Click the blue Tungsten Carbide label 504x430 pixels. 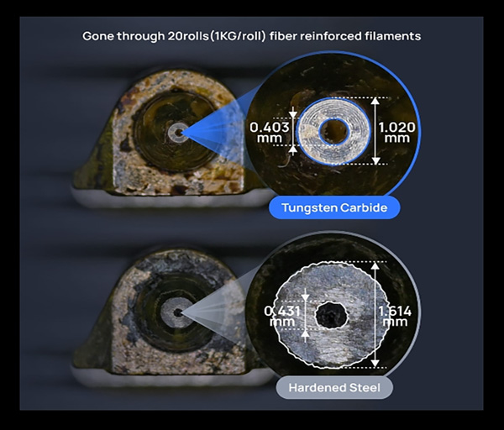click(x=333, y=207)
